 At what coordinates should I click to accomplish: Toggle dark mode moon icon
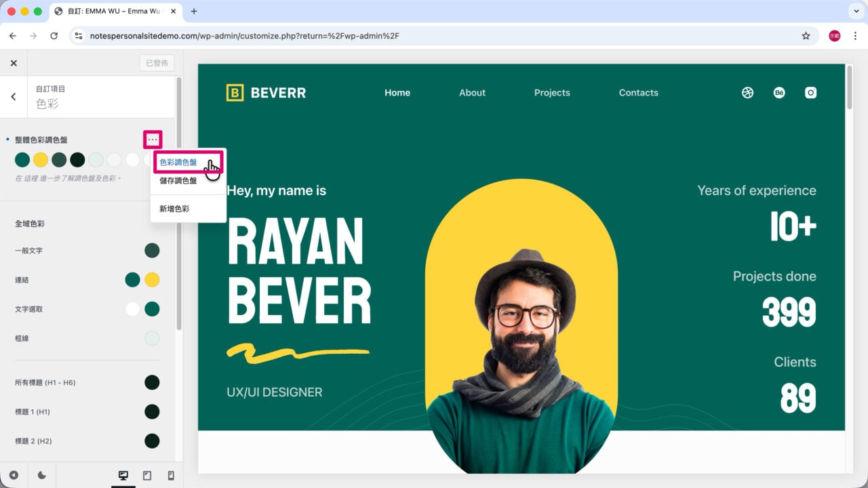(41, 476)
